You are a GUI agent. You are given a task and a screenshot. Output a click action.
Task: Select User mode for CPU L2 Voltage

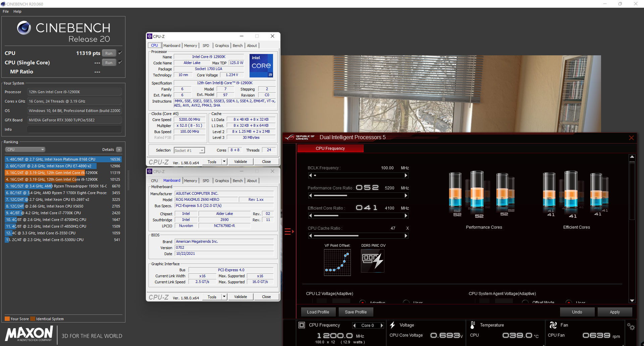406,302
